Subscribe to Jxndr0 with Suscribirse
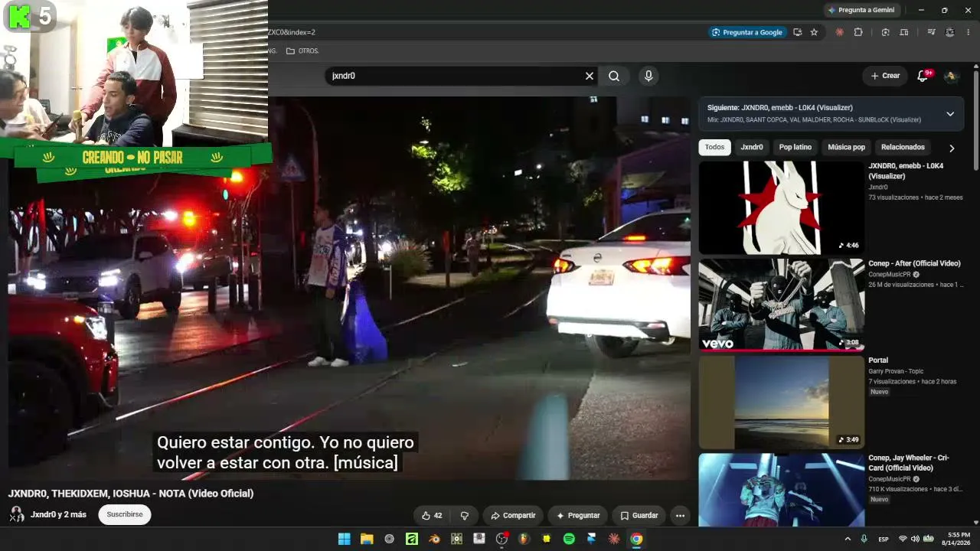Image resolution: width=980 pixels, height=551 pixels. point(125,514)
